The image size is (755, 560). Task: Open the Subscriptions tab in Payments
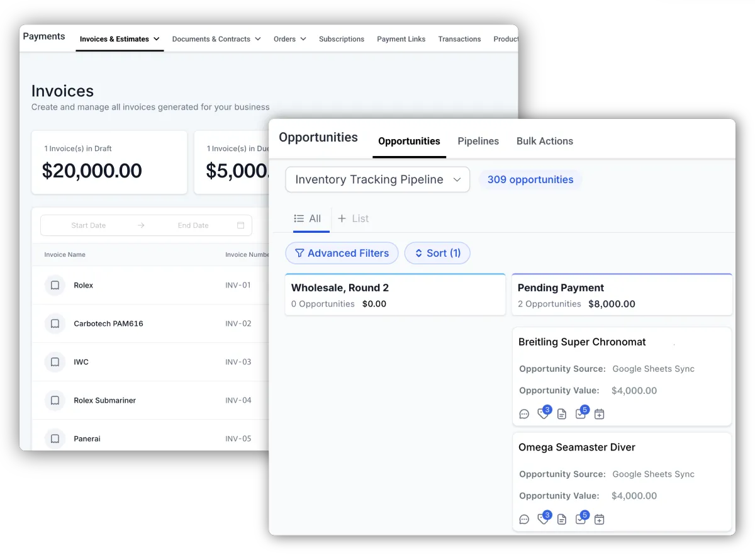click(342, 39)
